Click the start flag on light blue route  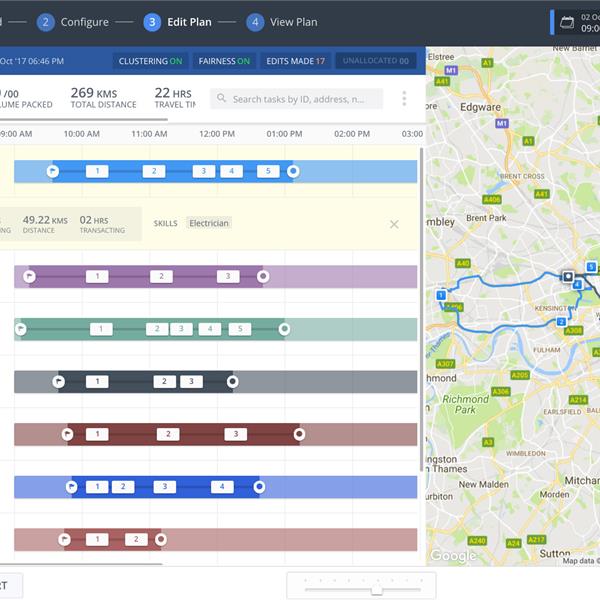click(x=53, y=171)
